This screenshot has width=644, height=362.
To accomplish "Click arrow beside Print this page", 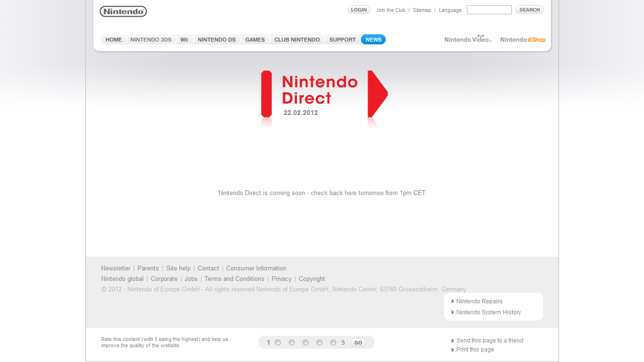I will click(x=453, y=350).
